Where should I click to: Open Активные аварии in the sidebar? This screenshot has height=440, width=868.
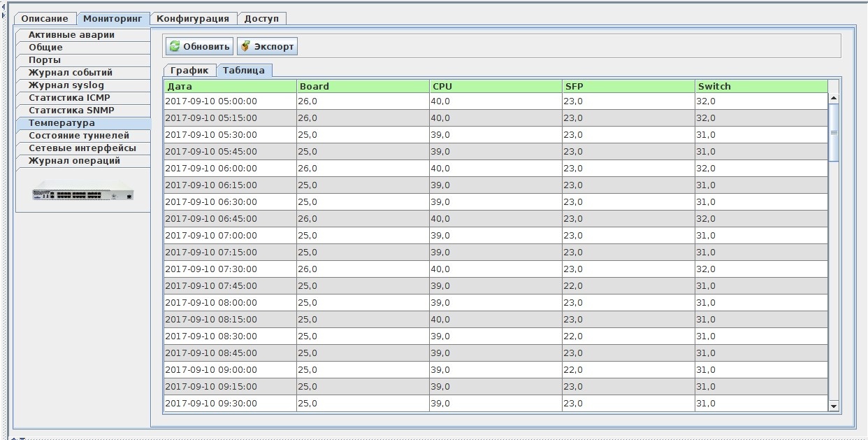pyautogui.click(x=71, y=35)
